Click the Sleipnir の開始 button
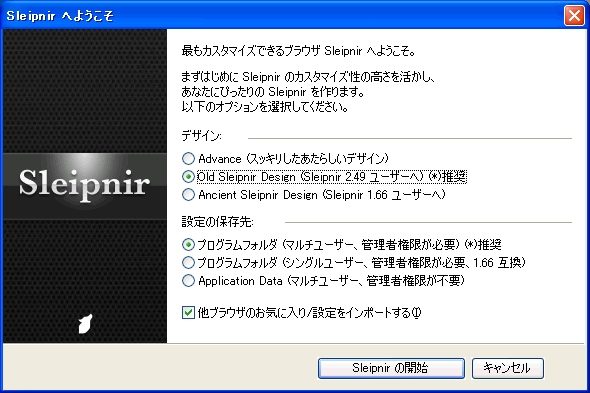Screen dimensions: 590x393 391,368
